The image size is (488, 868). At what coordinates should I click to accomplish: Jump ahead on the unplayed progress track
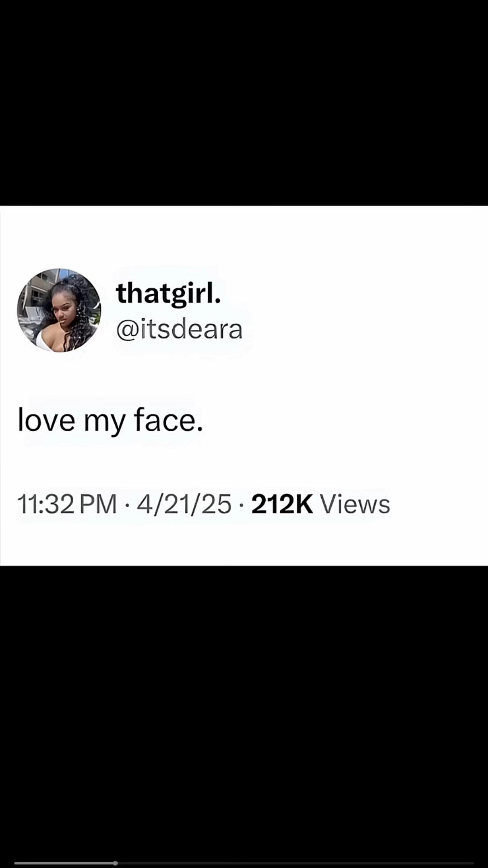click(295, 863)
